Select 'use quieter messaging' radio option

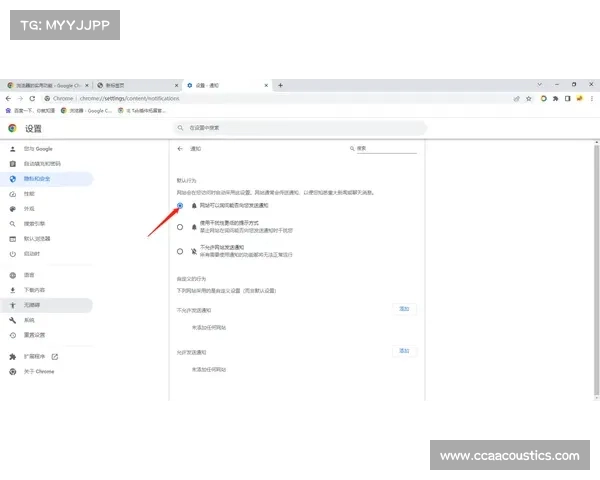[x=180, y=227]
